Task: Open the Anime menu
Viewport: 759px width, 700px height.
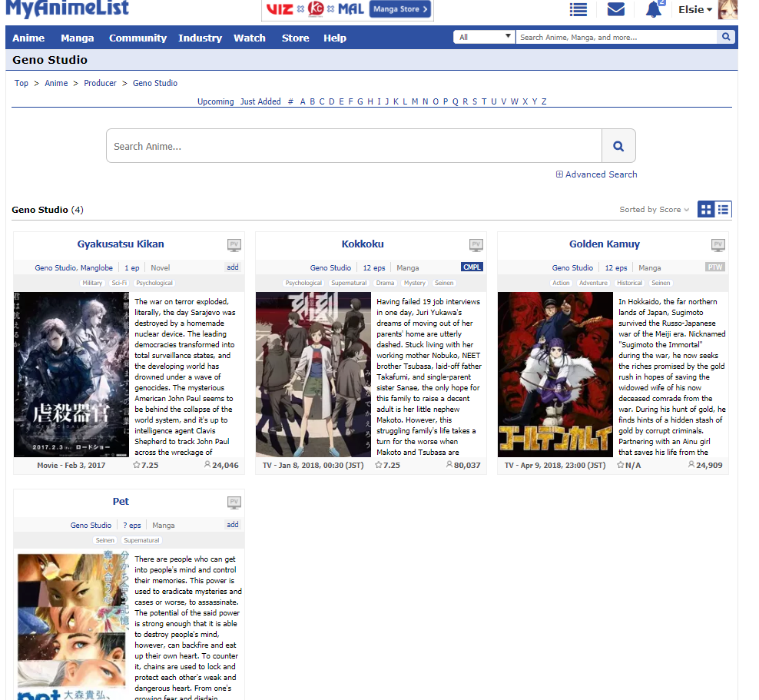Action: click(x=28, y=38)
